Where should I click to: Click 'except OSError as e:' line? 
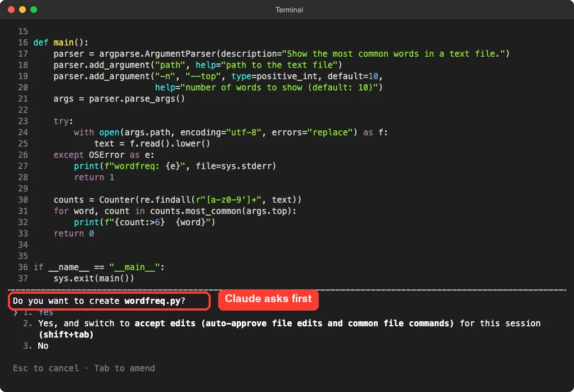pyautogui.click(x=104, y=154)
